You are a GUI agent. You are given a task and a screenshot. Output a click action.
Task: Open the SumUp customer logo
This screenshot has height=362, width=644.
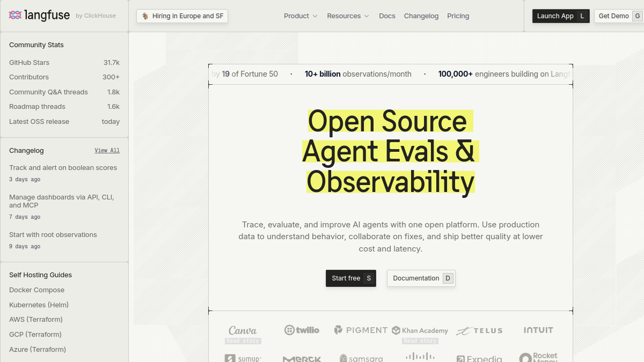(243, 358)
